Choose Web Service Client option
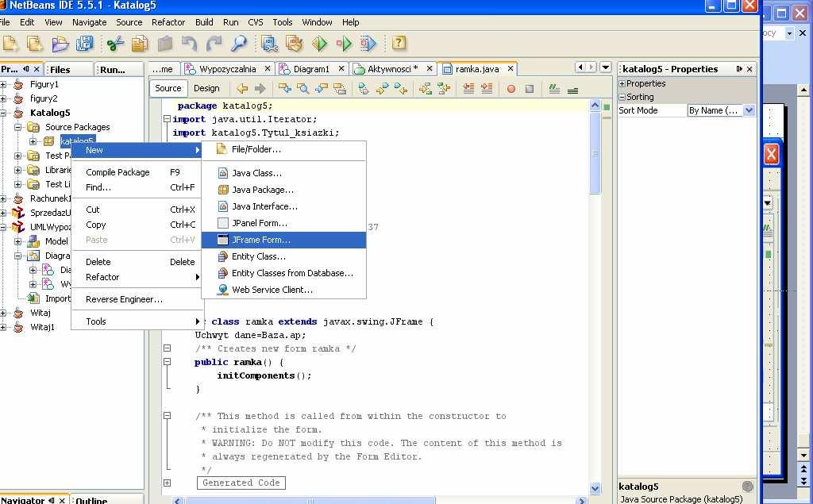Screen dimensions: 813x504 (283, 290)
